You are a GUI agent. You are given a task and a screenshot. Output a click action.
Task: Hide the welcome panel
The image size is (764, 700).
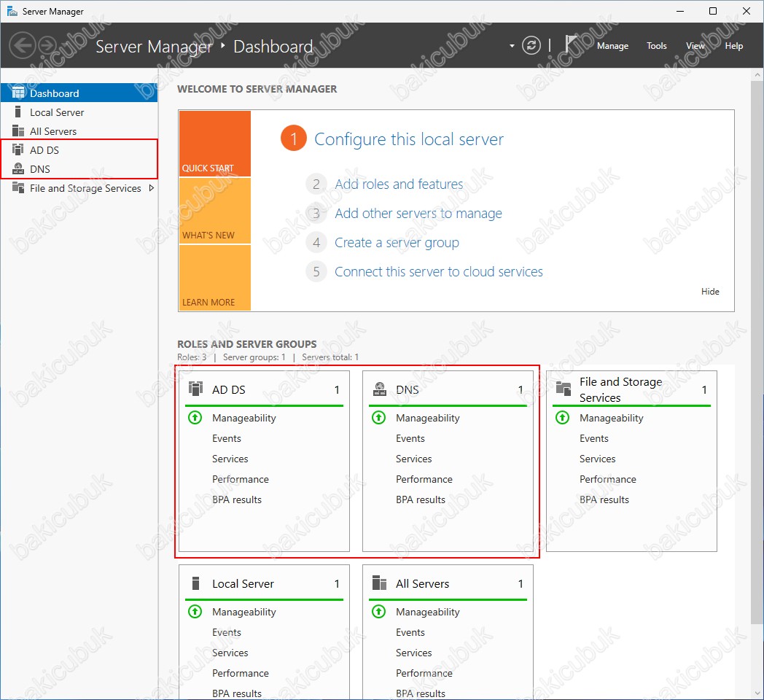click(x=710, y=291)
